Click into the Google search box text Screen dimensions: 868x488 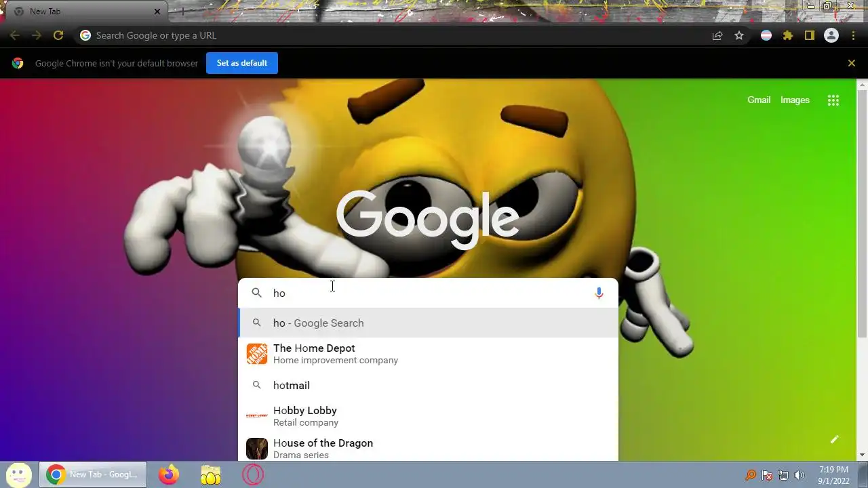[x=427, y=293]
